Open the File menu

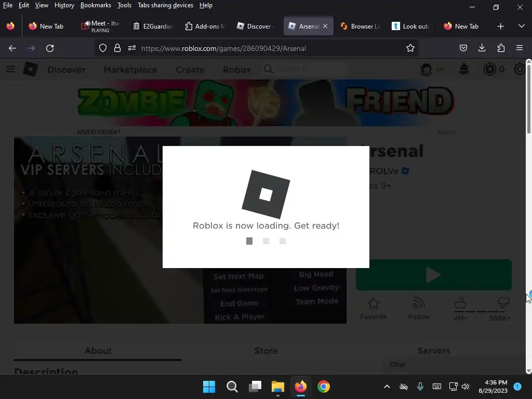pos(7,5)
